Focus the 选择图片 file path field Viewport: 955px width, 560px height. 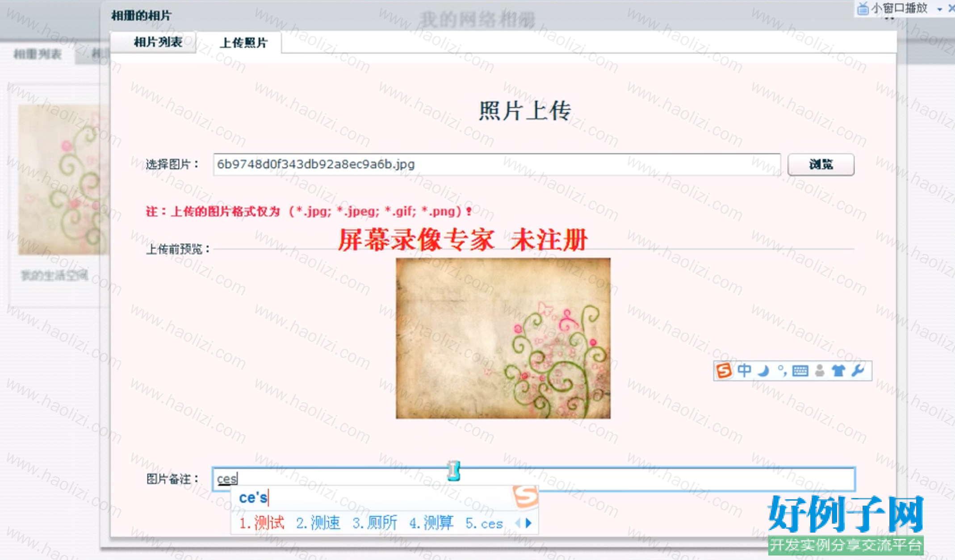coord(497,164)
